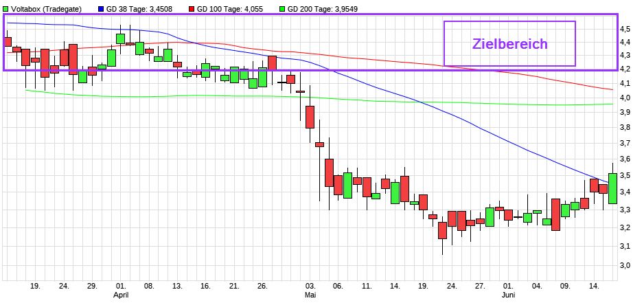
Task: Click the '27.' date axis label
Action: pyautogui.click(x=481, y=286)
